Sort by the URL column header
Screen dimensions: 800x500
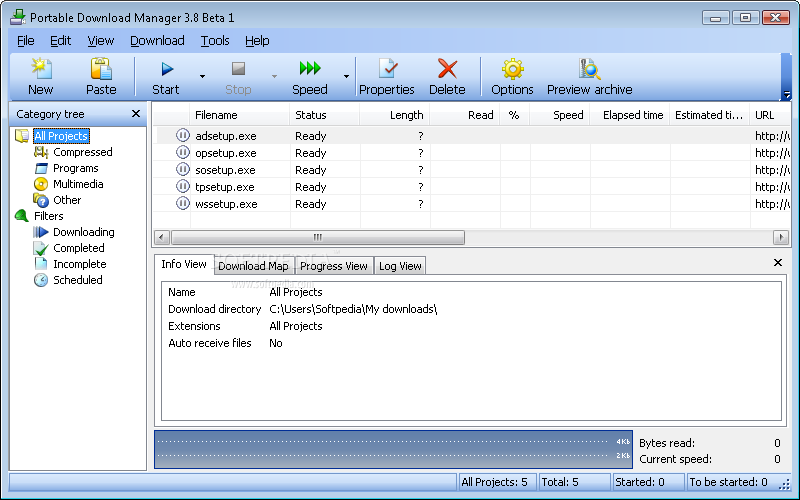click(x=770, y=115)
